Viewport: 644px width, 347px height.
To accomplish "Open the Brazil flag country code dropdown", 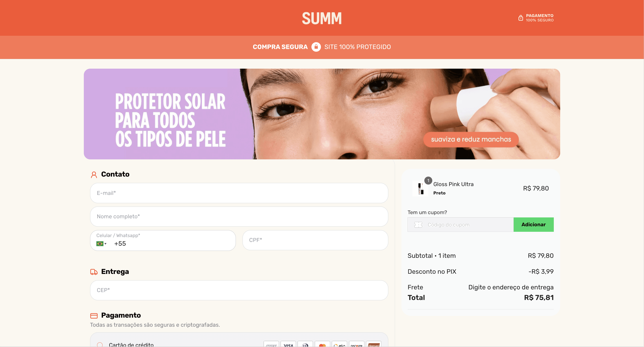I will pos(101,244).
